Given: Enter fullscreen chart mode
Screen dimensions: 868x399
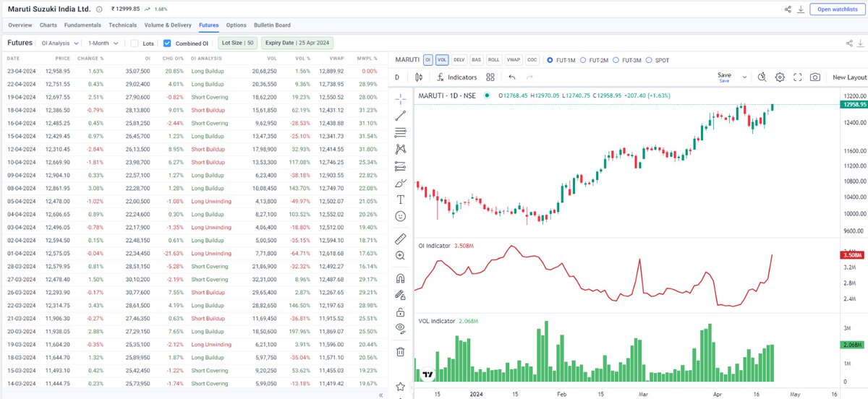Looking at the screenshot, I should tap(798, 77).
